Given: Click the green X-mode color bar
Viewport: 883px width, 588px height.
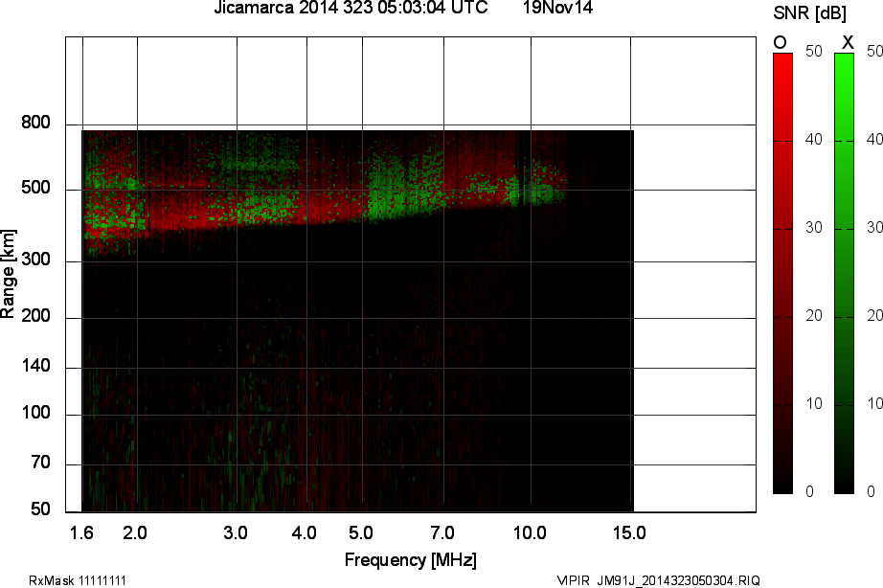Looking at the screenshot, I should pyautogui.click(x=844, y=274).
